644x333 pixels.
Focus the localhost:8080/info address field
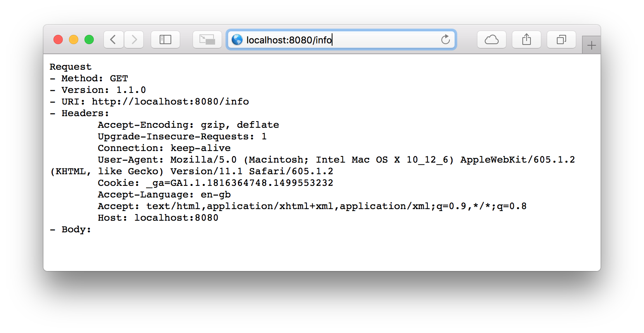coord(341,39)
